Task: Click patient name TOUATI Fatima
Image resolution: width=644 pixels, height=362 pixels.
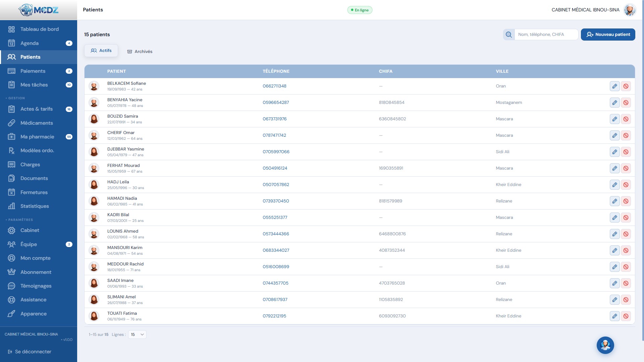Action: click(122, 313)
